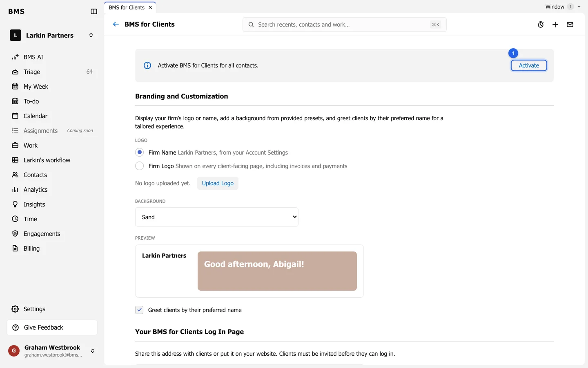
Task: Open the Calendar page
Action: [x=52, y=116]
